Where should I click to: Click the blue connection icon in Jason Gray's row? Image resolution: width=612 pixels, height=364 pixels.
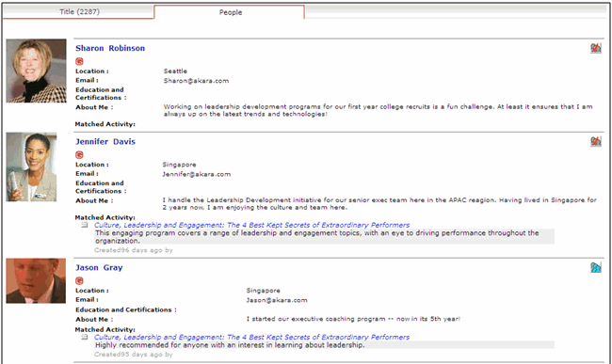[x=596, y=267]
